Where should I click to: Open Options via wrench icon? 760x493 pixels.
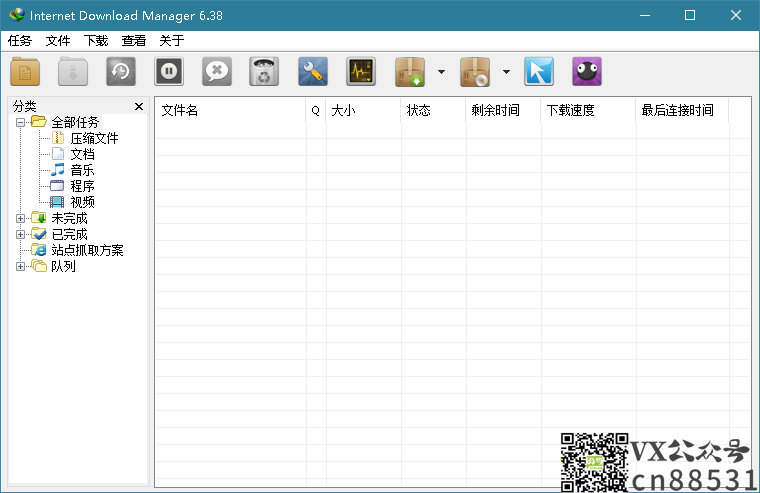313,72
